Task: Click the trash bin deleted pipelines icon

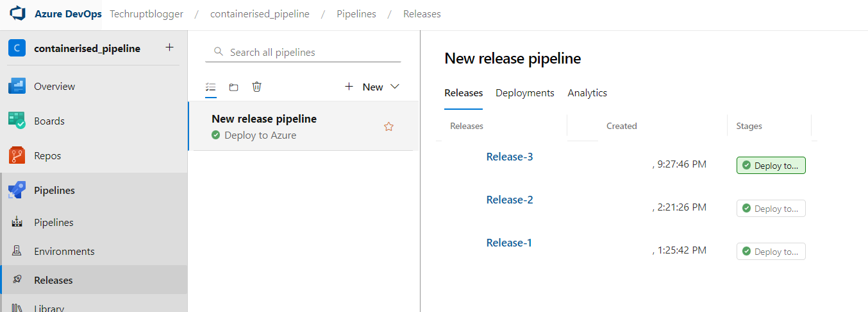Action: [257, 87]
